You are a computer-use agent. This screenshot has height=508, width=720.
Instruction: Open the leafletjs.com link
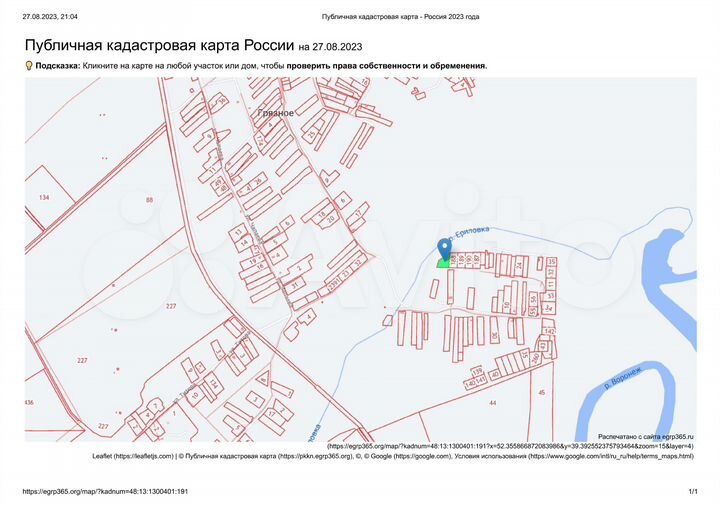(143, 456)
